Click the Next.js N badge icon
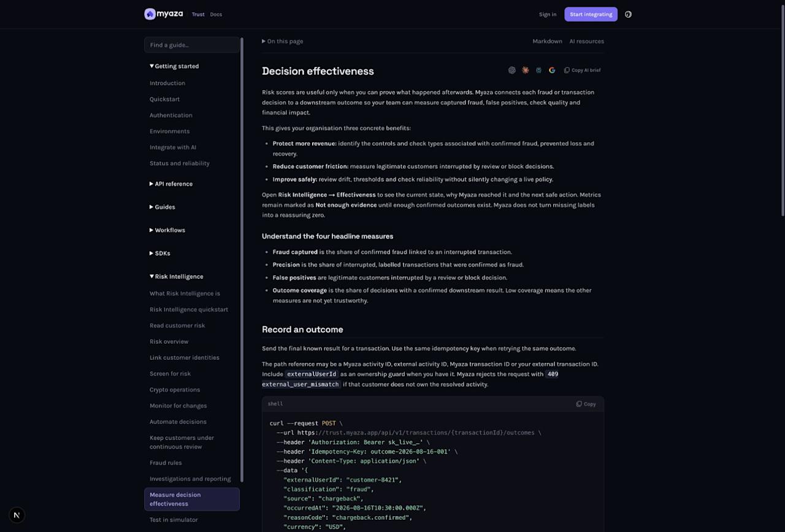The height and width of the screenshot is (532, 785). click(17, 515)
